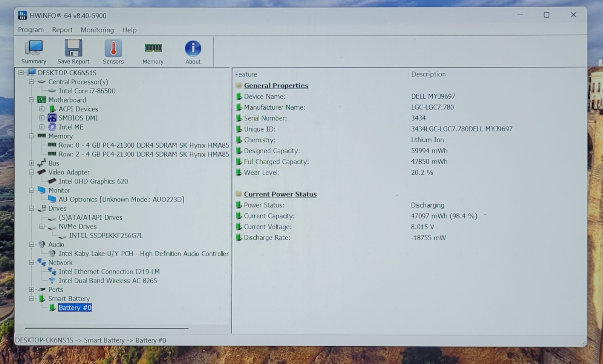Select Intel UHD Graphics 620
This screenshot has width=603, height=364.
point(93,181)
